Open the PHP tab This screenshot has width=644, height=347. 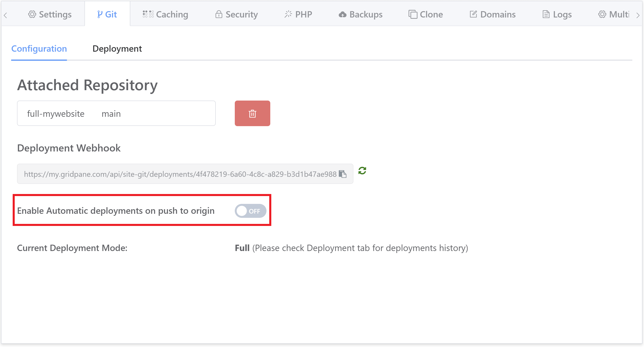tap(298, 14)
